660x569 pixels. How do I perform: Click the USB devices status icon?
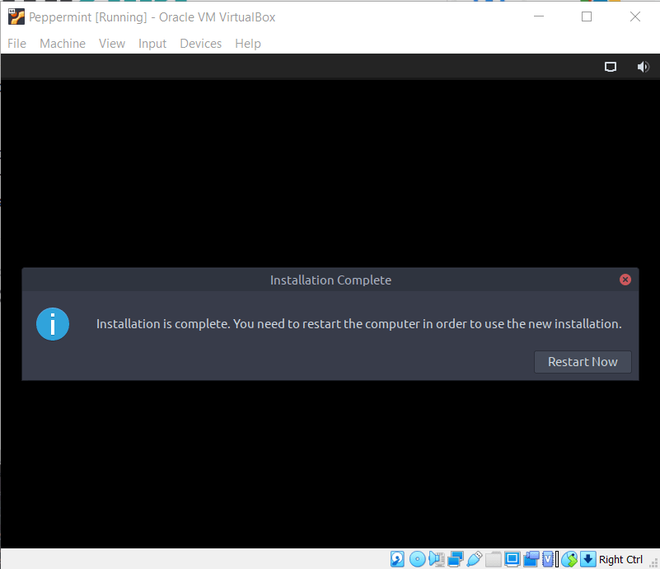(474, 559)
